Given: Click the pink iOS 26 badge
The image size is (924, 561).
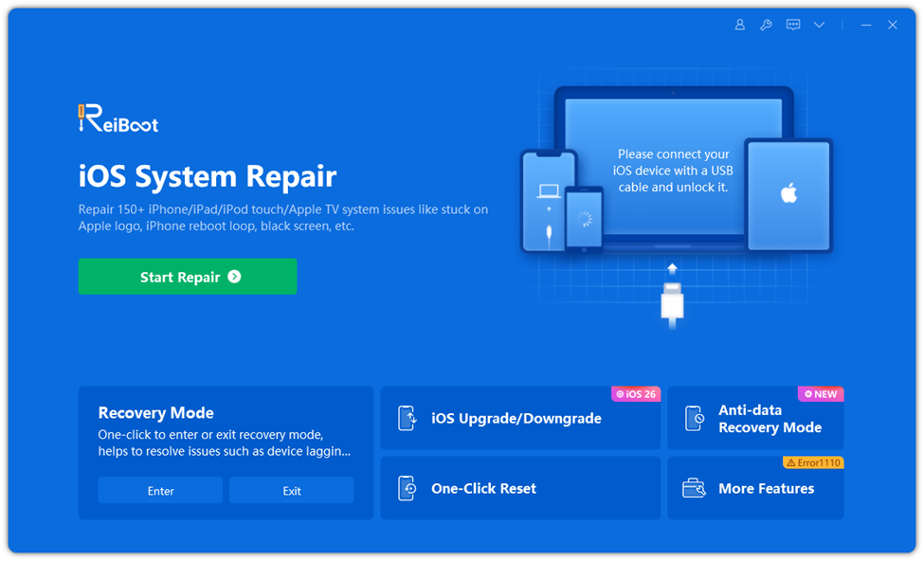Looking at the screenshot, I should click(636, 393).
